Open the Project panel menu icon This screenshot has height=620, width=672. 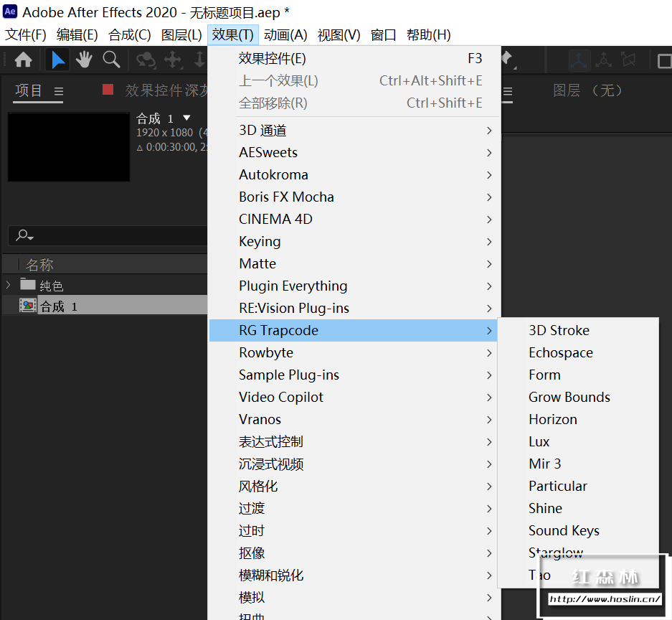[x=59, y=91]
